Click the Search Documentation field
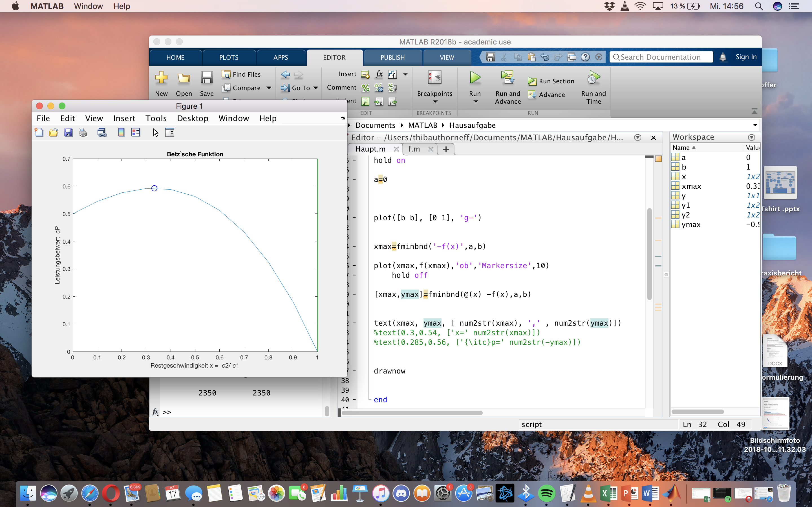Viewport: 812px width, 507px height. point(661,57)
